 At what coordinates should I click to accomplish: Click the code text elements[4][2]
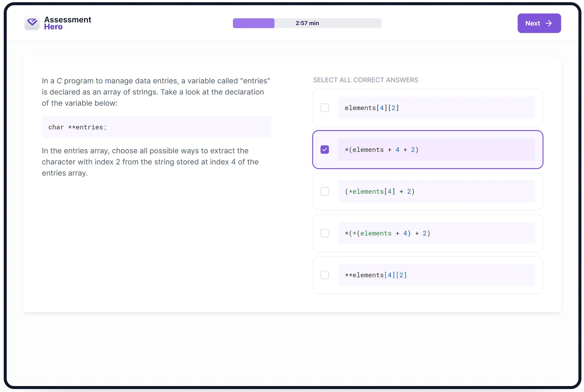[x=371, y=108]
